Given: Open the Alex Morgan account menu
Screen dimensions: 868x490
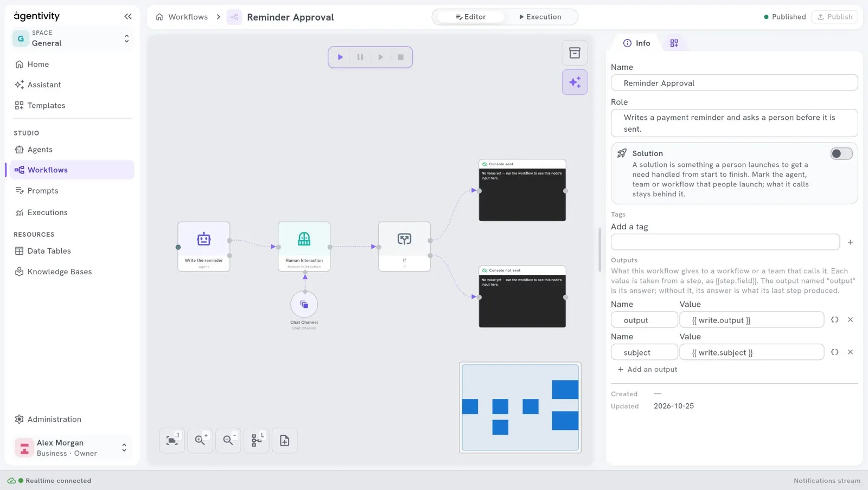Looking at the screenshot, I should click(x=73, y=448).
